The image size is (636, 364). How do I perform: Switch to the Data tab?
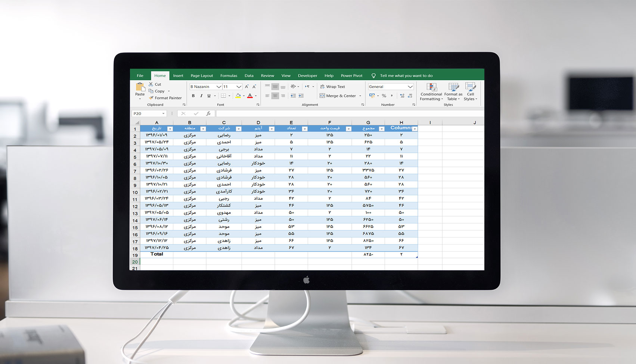point(249,76)
